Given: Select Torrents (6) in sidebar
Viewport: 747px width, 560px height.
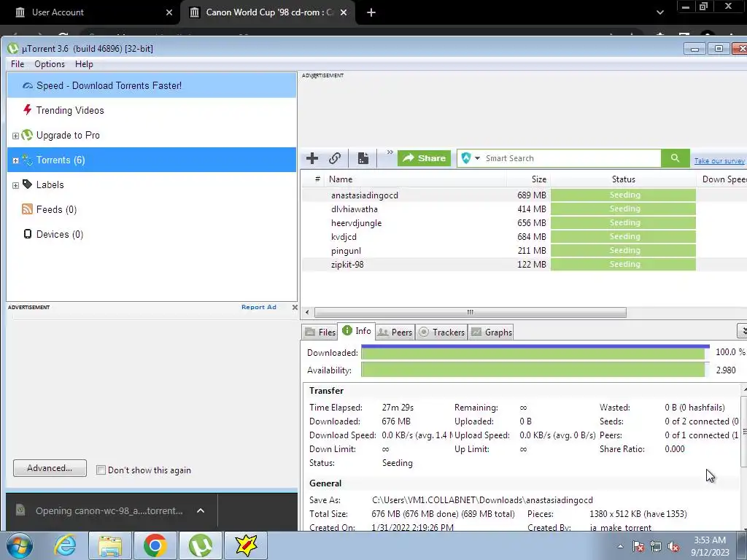Looking at the screenshot, I should coord(152,160).
